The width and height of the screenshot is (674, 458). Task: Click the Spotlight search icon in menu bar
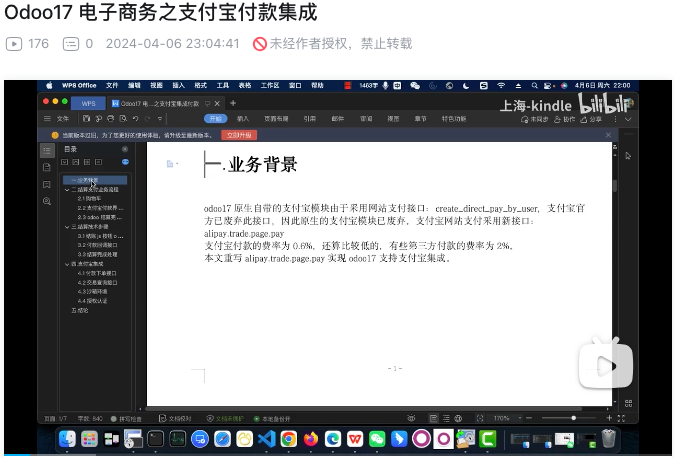pyautogui.click(x=534, y=86)
